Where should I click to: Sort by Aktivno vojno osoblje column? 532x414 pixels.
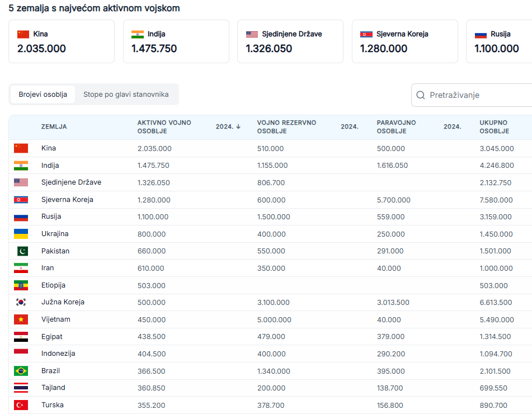[164, 127]
